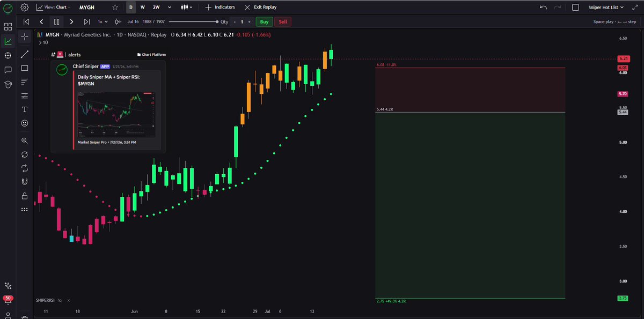This screenshot has width=644, height=319.
Task: Open the chat panel in sidebar
Action: pyautogui.click(x=8, y=70)
